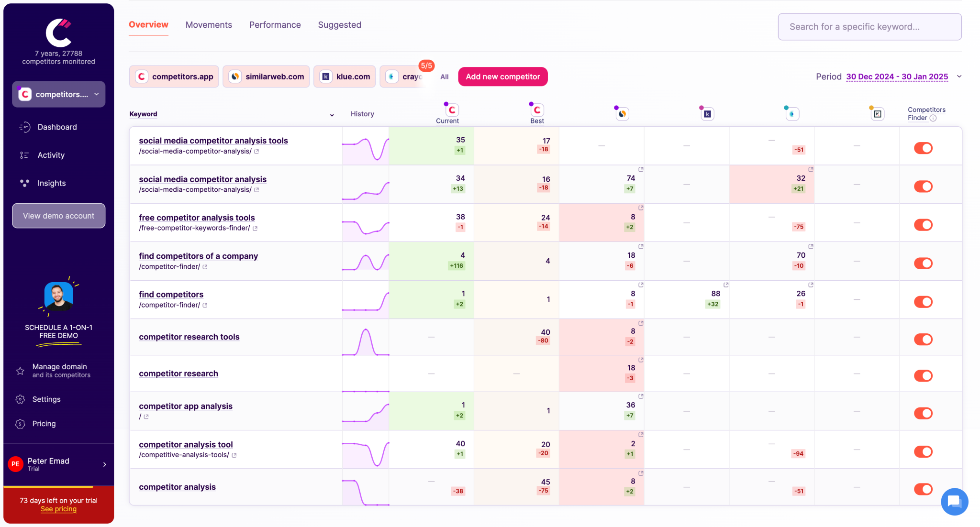Open the Suggested tab

(340, 25)
